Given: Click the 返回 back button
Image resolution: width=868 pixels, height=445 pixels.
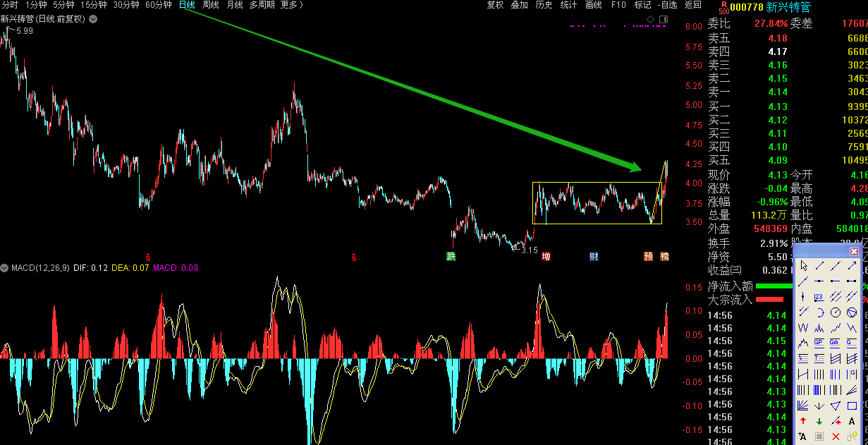Looking at the screenshot, I should pyautogui.click(x=693, y=5).
